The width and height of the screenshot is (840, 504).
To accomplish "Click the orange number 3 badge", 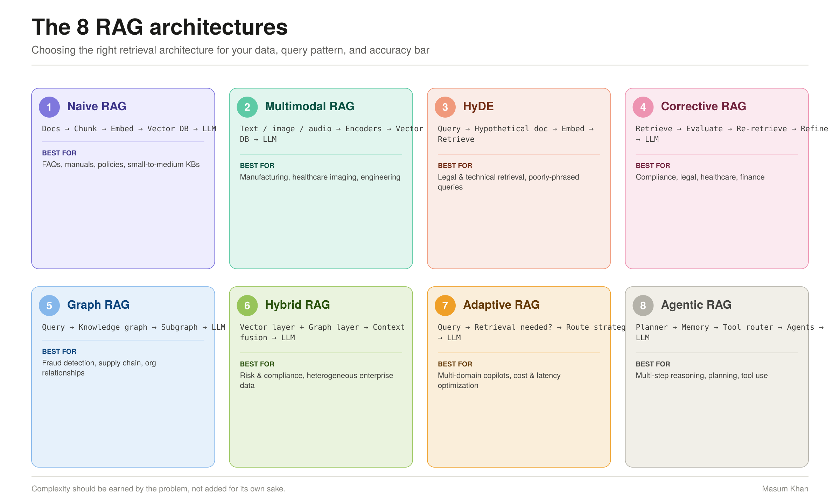I will tap(445, 107).
